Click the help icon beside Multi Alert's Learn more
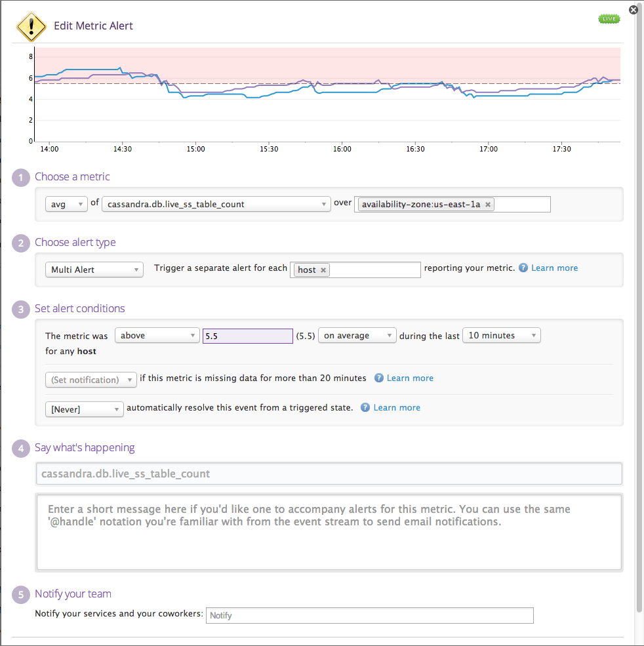 tap(522, 268)
